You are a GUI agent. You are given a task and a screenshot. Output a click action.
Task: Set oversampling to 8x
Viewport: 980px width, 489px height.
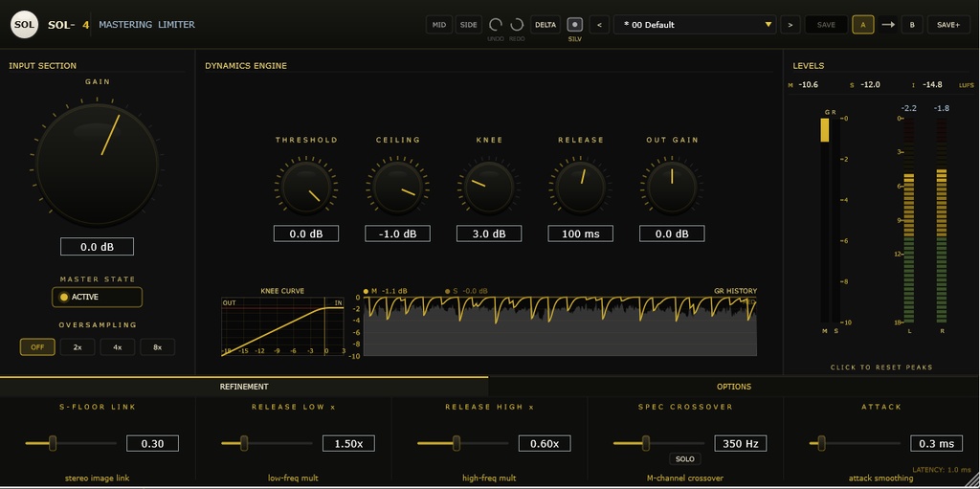click(x=158, y=347)
